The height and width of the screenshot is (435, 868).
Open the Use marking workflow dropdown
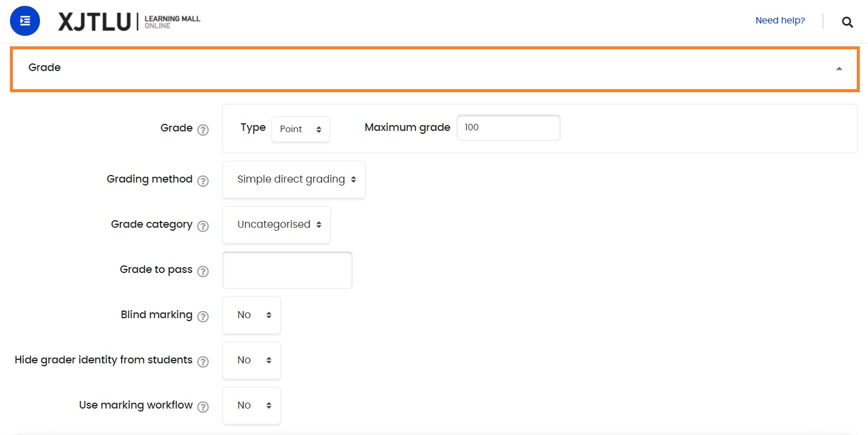click(x=252, y=406)
